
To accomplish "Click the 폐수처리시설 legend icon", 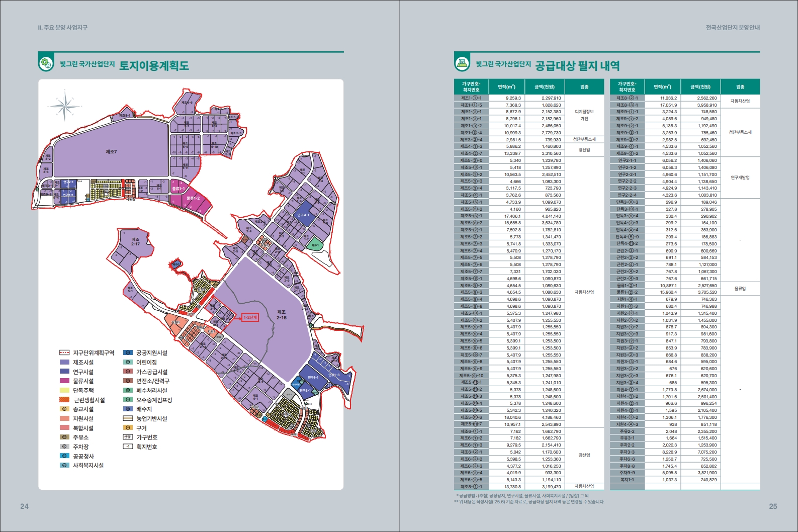I will 128,390.
